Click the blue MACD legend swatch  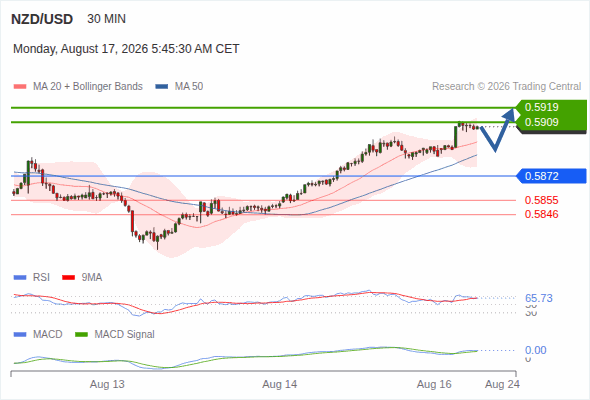tap(20, 335)
